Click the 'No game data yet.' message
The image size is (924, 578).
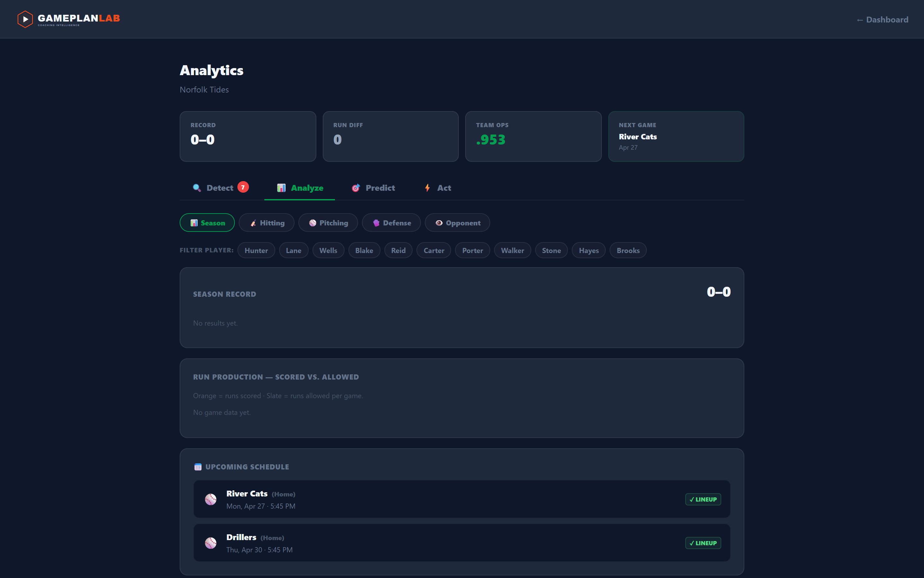(222, 413)
